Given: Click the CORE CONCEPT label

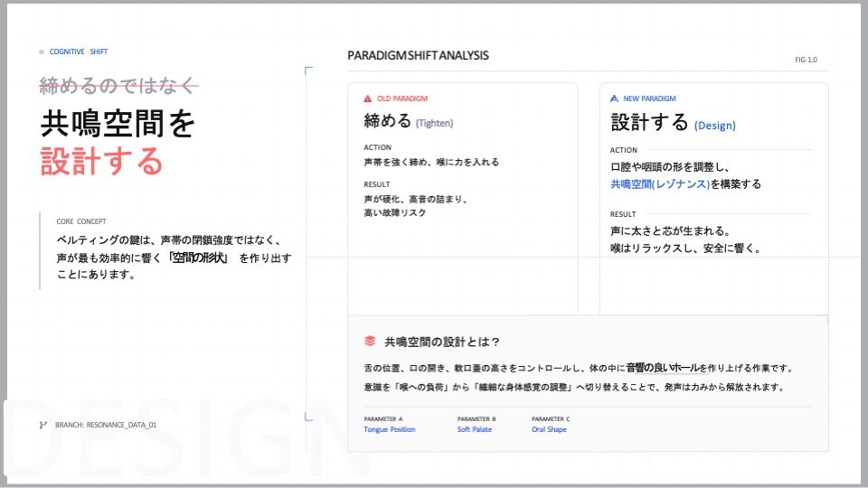Looking at the screenshot, I should coord(81,221).
